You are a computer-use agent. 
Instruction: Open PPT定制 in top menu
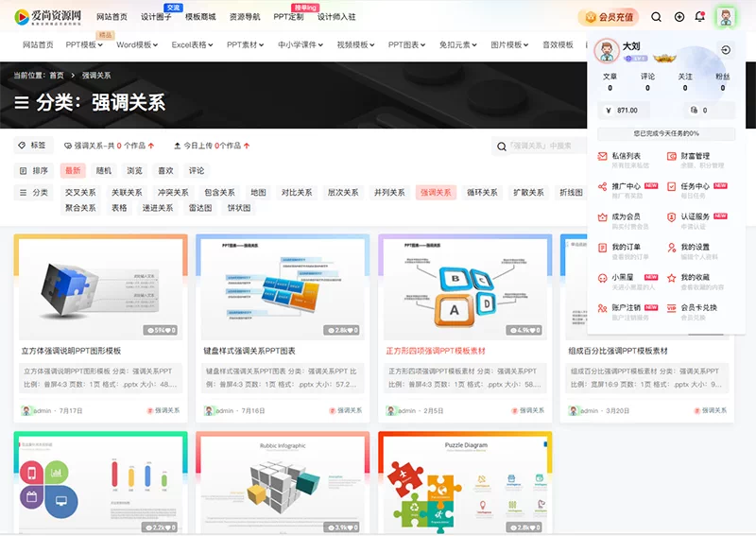point(288,17)
